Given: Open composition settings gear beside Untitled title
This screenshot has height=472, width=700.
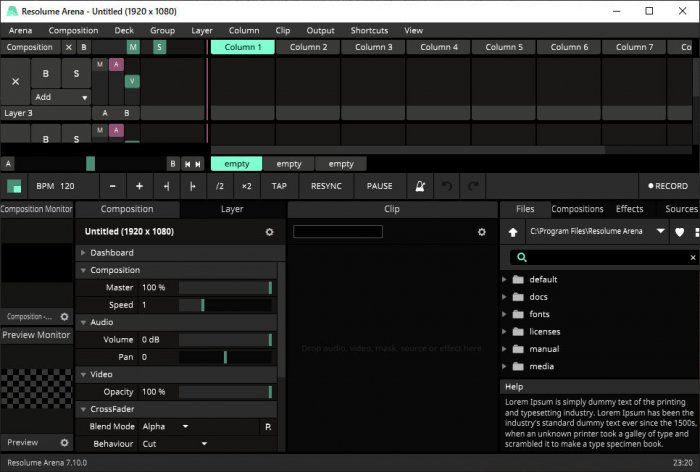Looking at the screenshot, I should (x=269, y=231).
